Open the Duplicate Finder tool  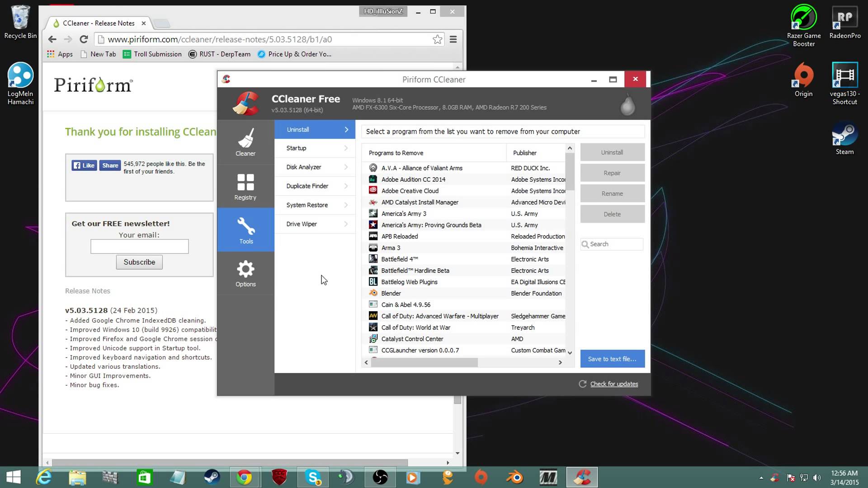[x=315, y=186]
